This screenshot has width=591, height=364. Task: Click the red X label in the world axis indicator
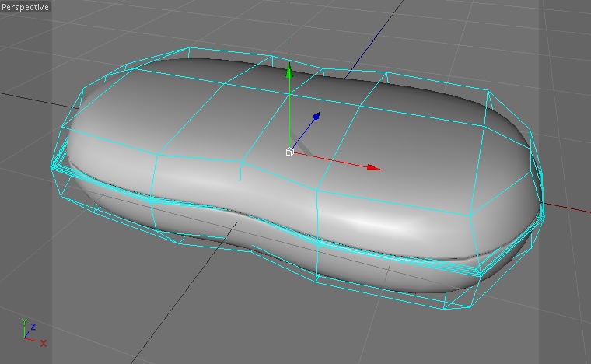click(44, 343)
